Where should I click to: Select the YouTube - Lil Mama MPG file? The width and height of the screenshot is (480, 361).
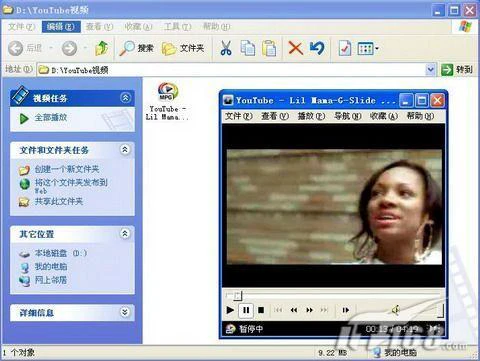(x=168, y=101)
